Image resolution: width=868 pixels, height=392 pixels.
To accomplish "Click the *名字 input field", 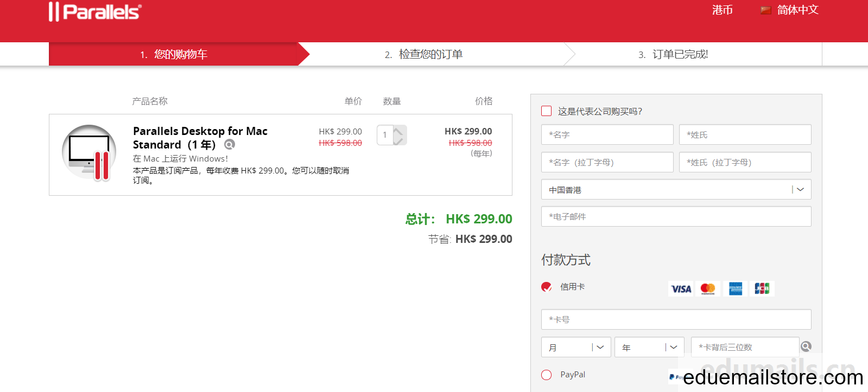I will point(607,134).
